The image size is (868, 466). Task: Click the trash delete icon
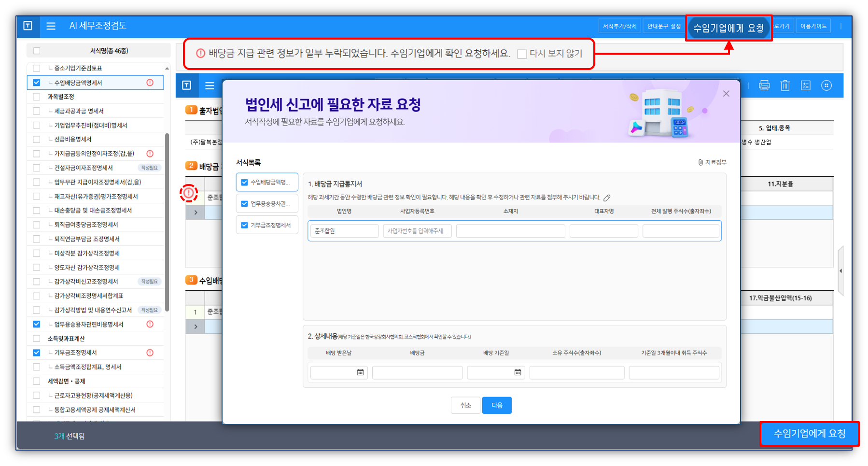click(x=785, y=85)
